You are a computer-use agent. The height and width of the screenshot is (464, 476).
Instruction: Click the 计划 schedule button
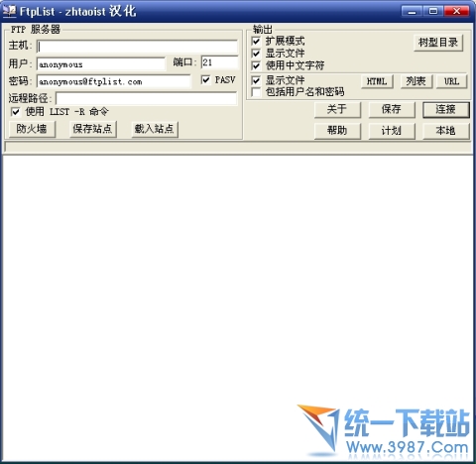(x=392, y=131)
